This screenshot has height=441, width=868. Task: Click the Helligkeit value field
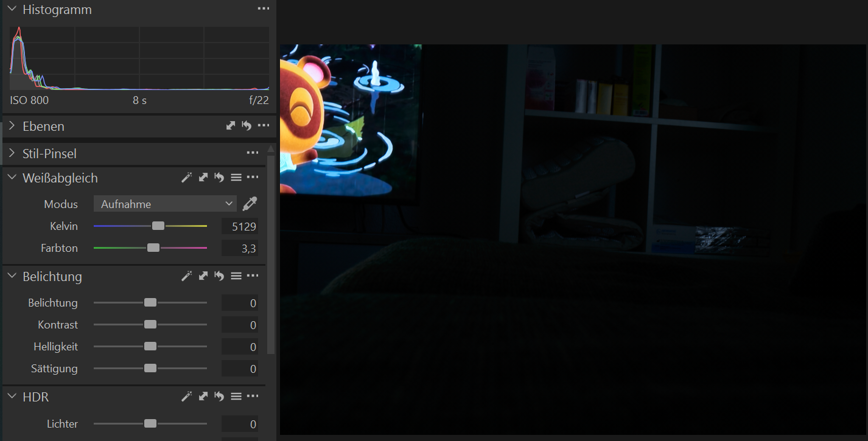pyautogui.click(x=240, y=347)
